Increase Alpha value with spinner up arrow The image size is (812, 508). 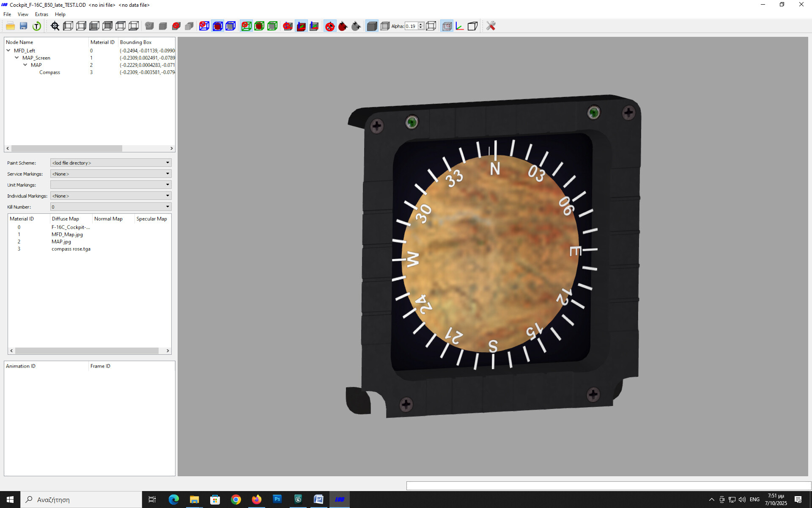421,24
